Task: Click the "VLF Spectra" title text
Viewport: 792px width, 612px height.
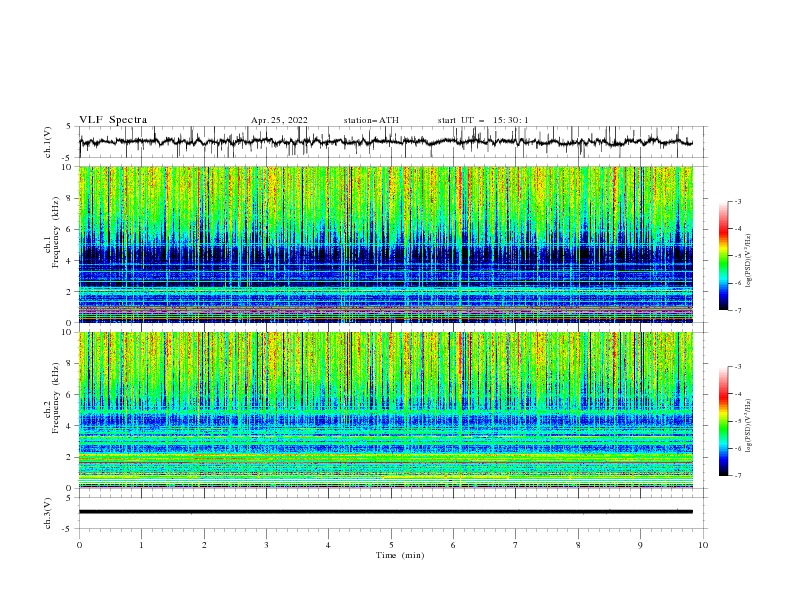Action: [x=113, y=120]
